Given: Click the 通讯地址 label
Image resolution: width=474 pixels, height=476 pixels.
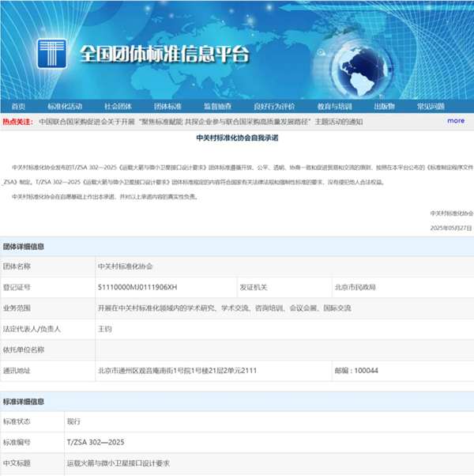Looking at the screenshot, I should [x=17, y=371].
